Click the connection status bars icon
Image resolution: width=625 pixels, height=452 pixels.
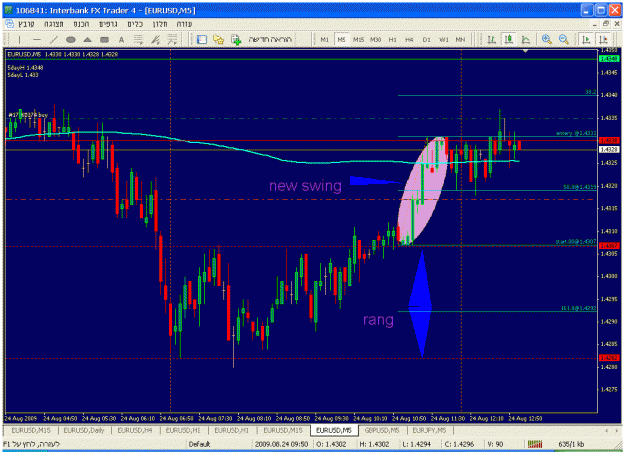pyautogui.click(x=535, y=444)
